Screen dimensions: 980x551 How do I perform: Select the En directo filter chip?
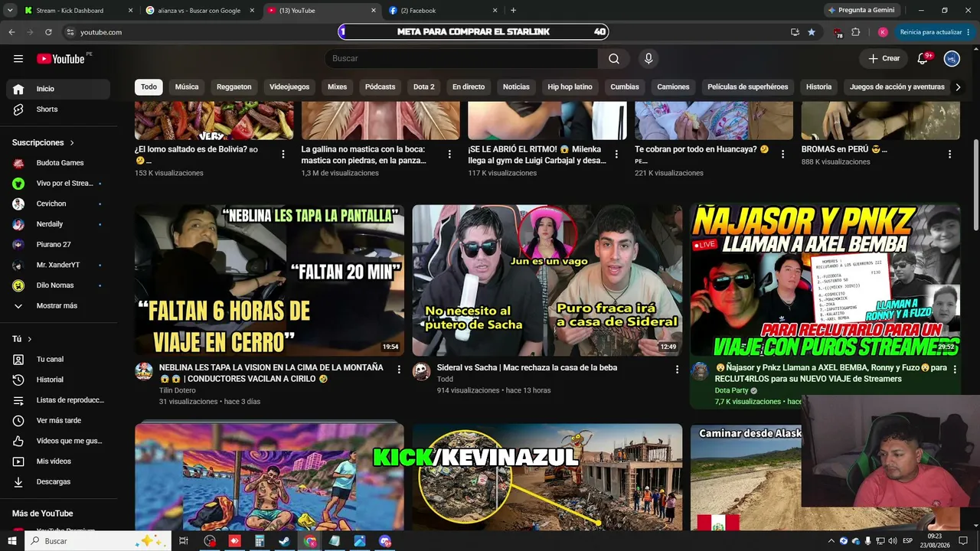click(x=469, y=87)
